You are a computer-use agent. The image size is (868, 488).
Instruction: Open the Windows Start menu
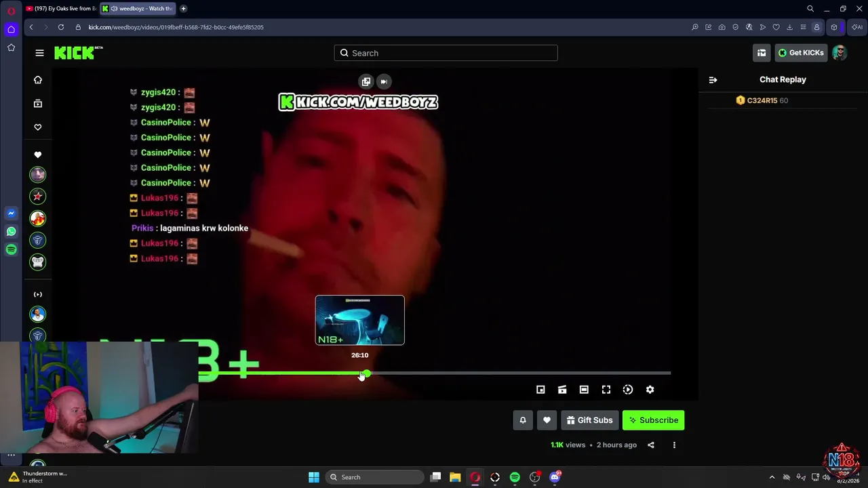314,477
